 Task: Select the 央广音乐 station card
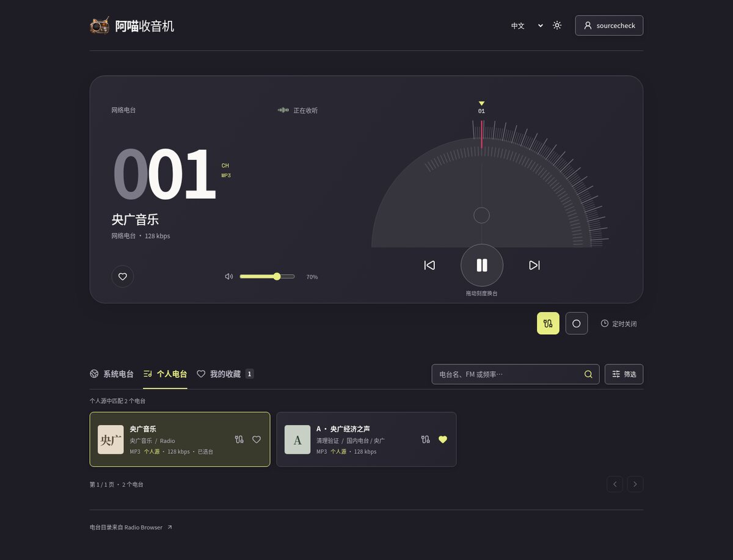coord(180,439)
